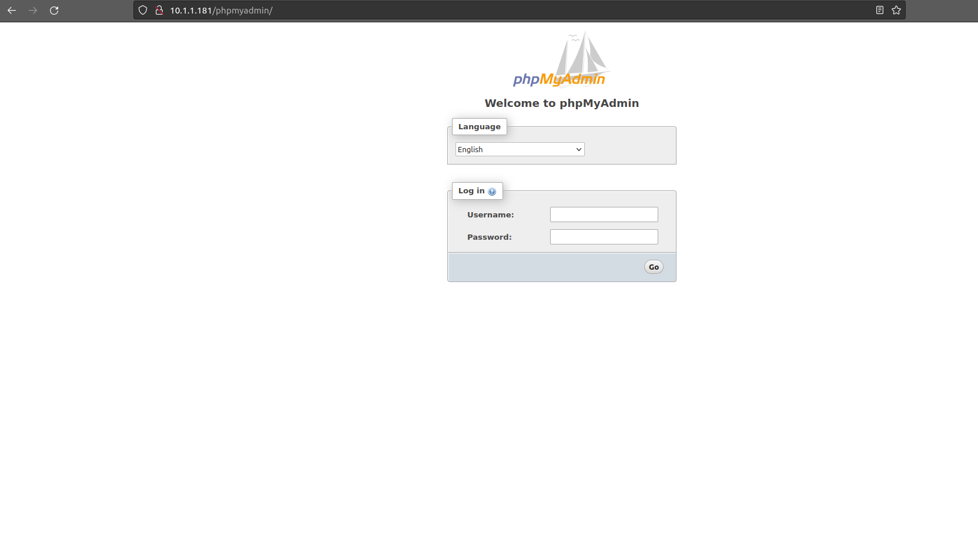
Task: Select the address bar URL text
Action: click(221, 11)
